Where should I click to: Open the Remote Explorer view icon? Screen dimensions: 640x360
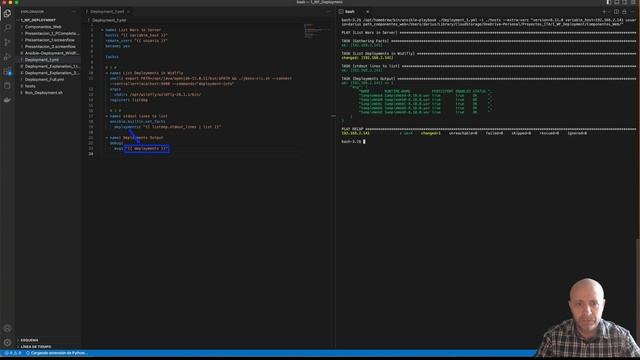7,85
